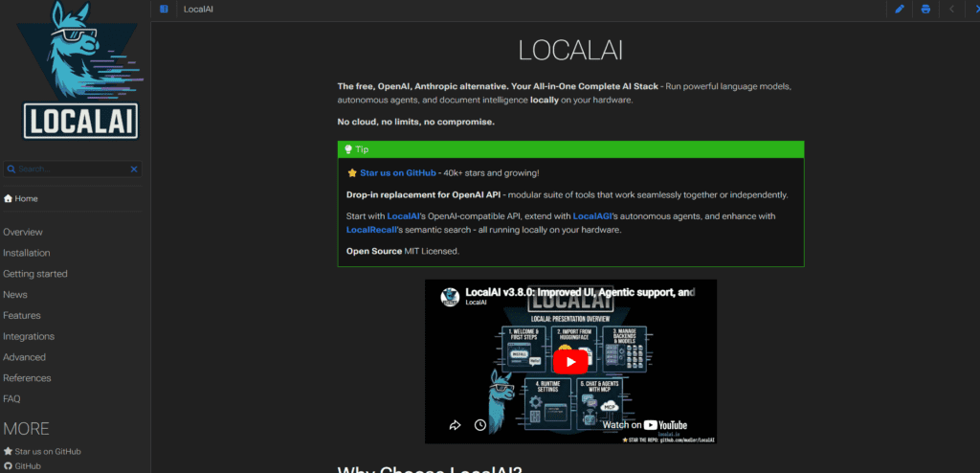Click the house icon beside Home
Viewport: 980px width, 473px height.
8,199
